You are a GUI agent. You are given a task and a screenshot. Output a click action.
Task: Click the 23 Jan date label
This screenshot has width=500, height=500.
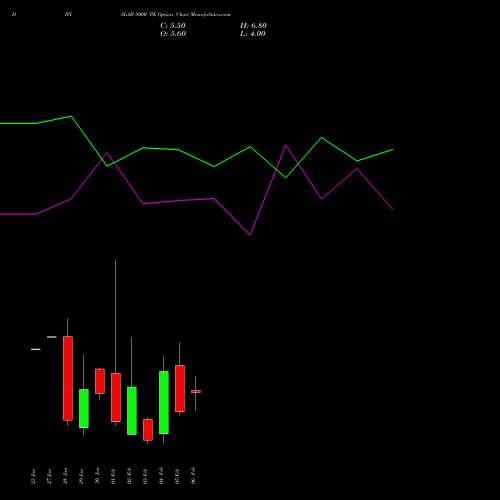point(34,476)
